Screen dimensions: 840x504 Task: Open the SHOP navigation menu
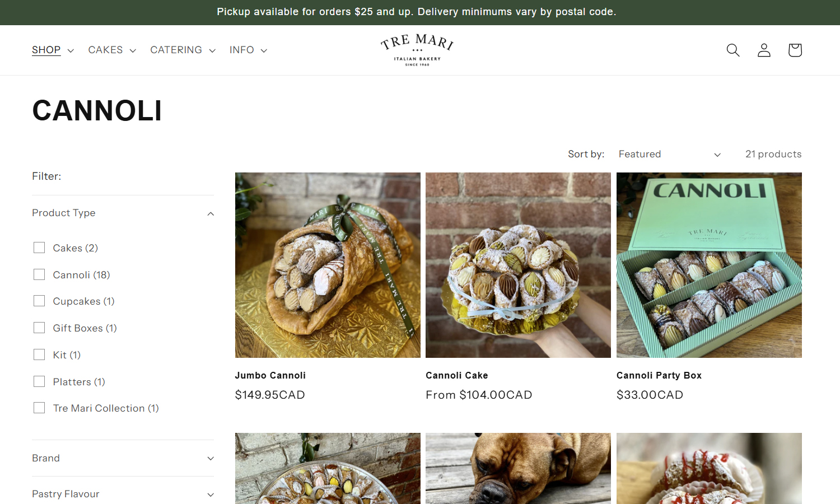53,50
